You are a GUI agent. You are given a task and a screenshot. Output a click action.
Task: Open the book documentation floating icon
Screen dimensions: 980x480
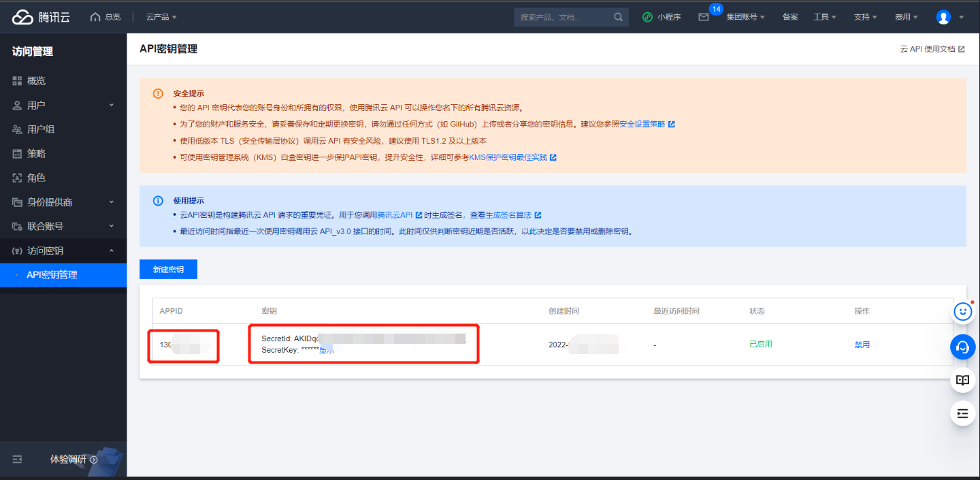[x=962, y=380]
